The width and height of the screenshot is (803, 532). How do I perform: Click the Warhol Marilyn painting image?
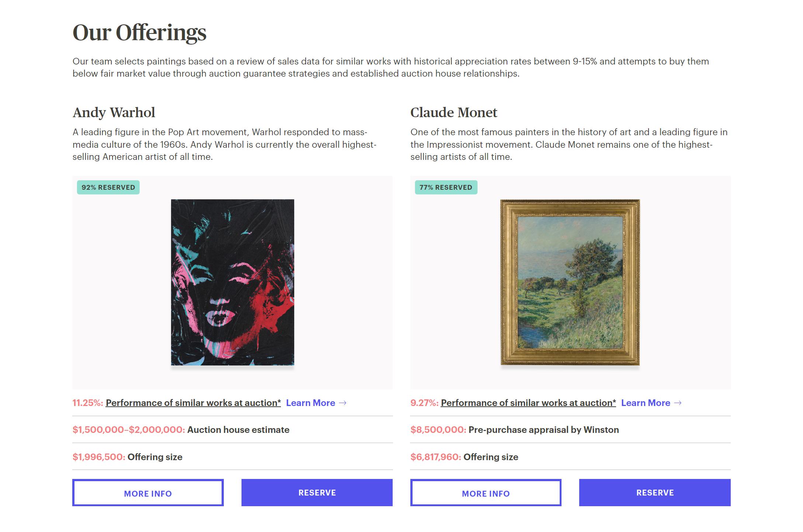pos(233,282)
